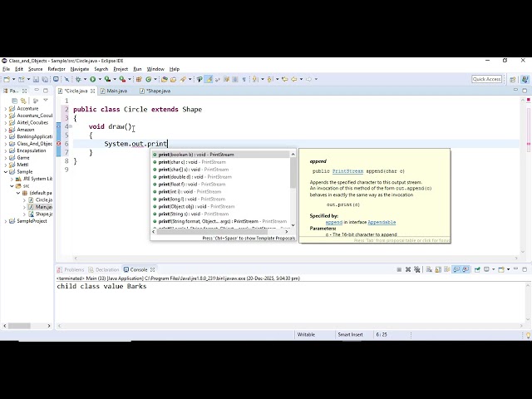Screen dimensions: 532x399
Task: Click the New file toolbar icon
Action: [7, 80]
